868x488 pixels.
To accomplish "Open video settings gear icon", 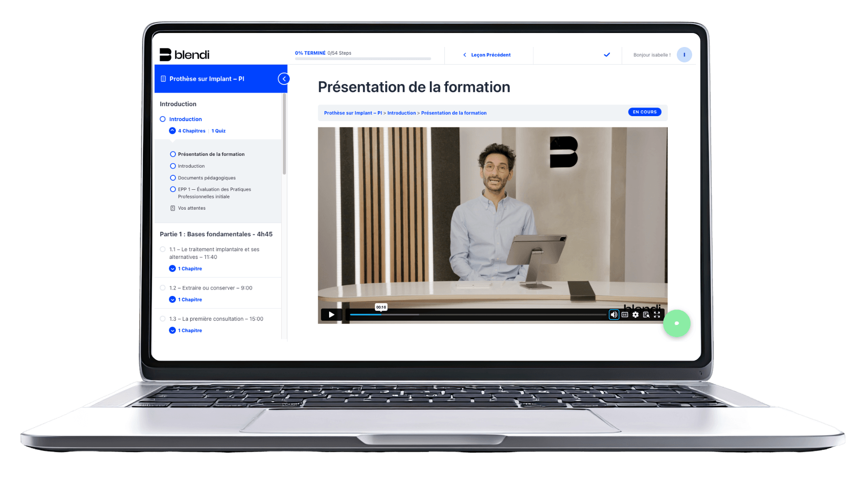I will (x=636, y=314).
